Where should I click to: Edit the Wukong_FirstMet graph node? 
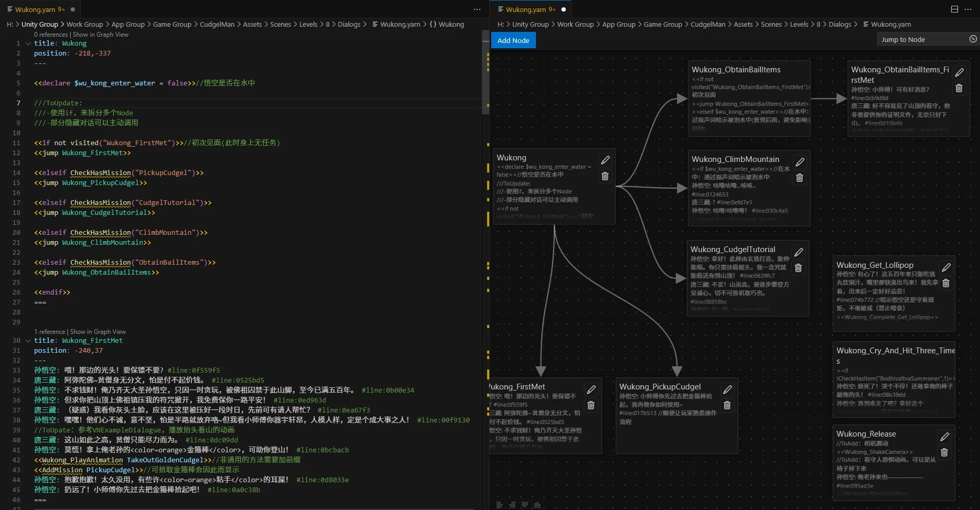(x=591, y=389)
